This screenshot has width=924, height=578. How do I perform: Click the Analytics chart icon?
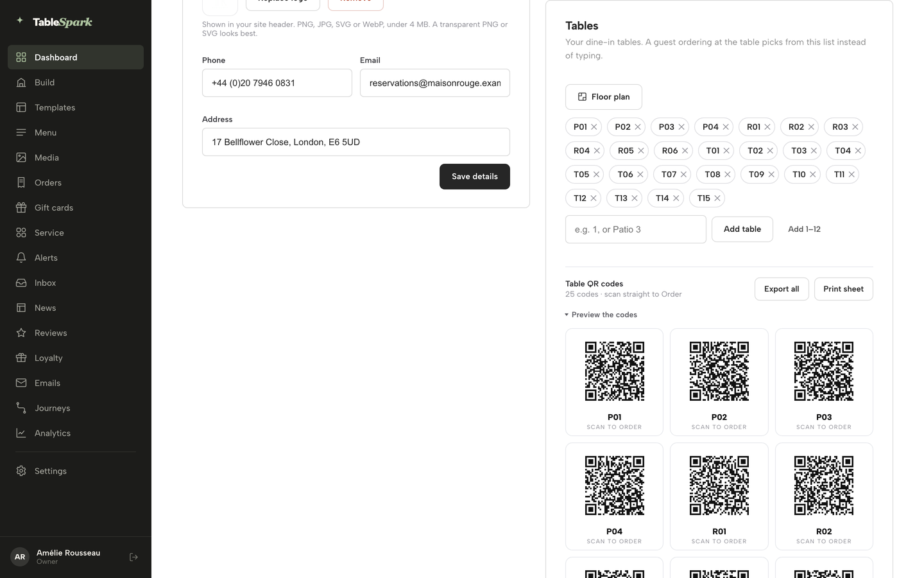21,433
